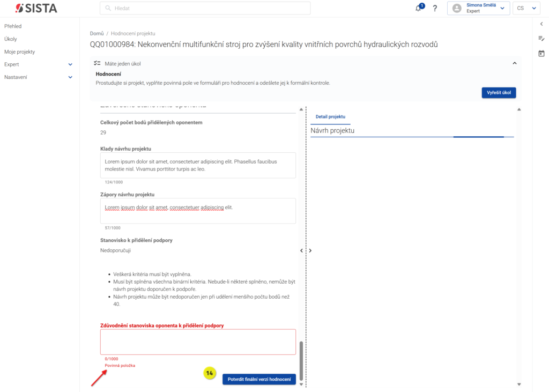The height and width of the screenshot is (392, 549).
Task: Collapse the right sidebar arrow
Action: tap(541, 24)
